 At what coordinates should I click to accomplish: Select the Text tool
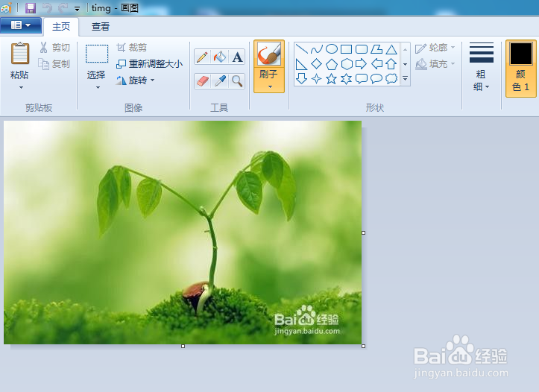pyautogui.click(x=237, y=57)
